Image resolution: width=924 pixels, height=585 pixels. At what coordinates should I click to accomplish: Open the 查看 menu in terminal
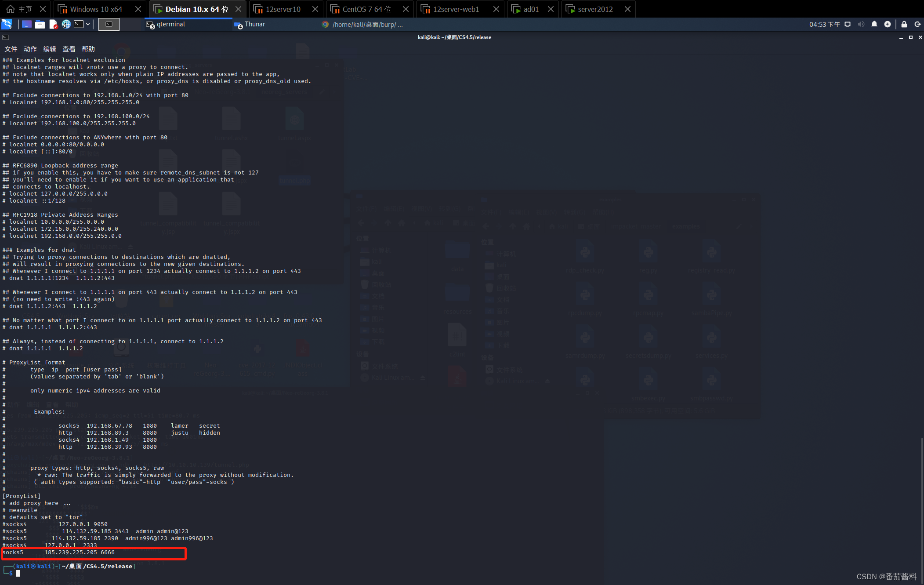click(x=69, y=49)
